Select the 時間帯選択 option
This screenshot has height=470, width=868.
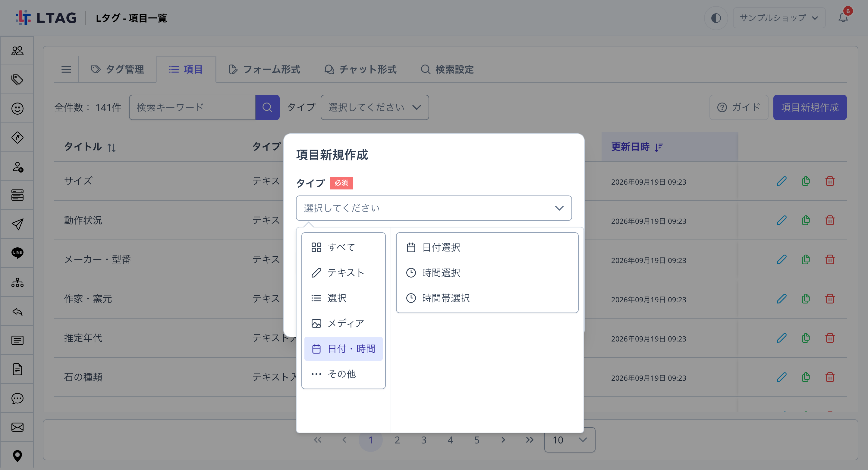point(487,298)
